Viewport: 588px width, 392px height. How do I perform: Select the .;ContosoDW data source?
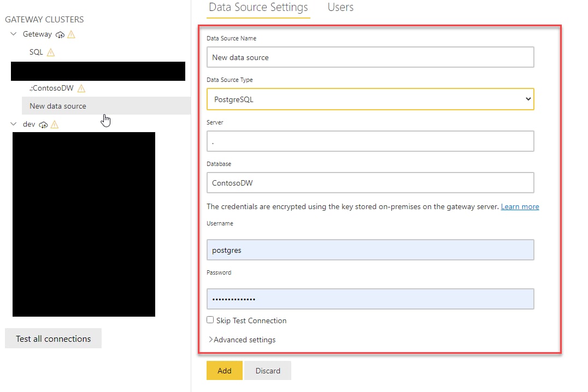(x=51, y=88)
